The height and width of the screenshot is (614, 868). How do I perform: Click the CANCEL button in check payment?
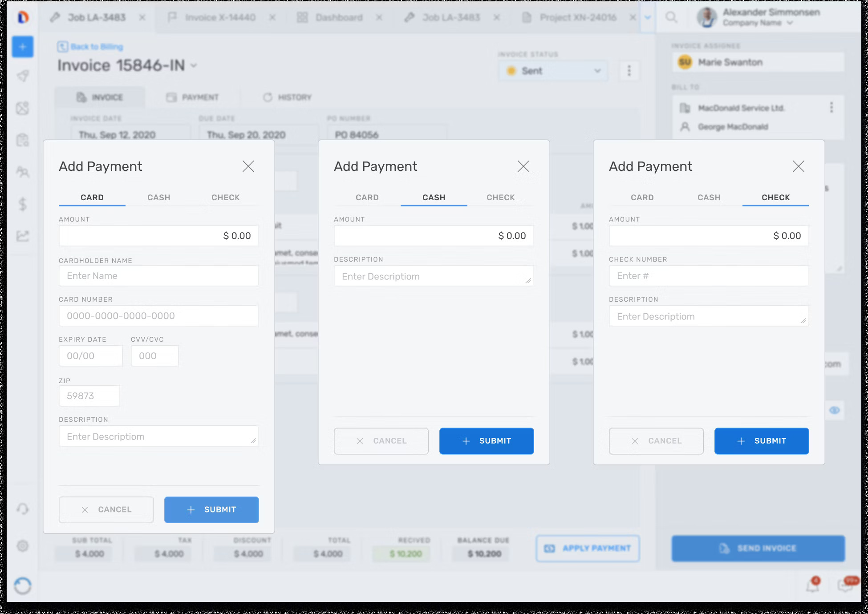(656, 440)
